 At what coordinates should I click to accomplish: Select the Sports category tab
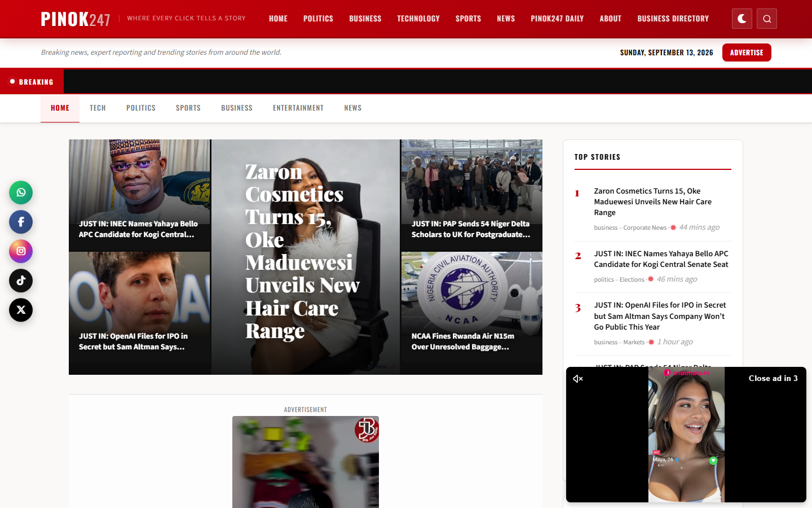188,108
